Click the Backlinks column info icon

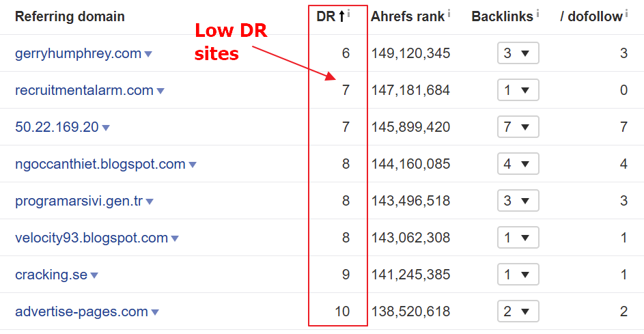537,13
